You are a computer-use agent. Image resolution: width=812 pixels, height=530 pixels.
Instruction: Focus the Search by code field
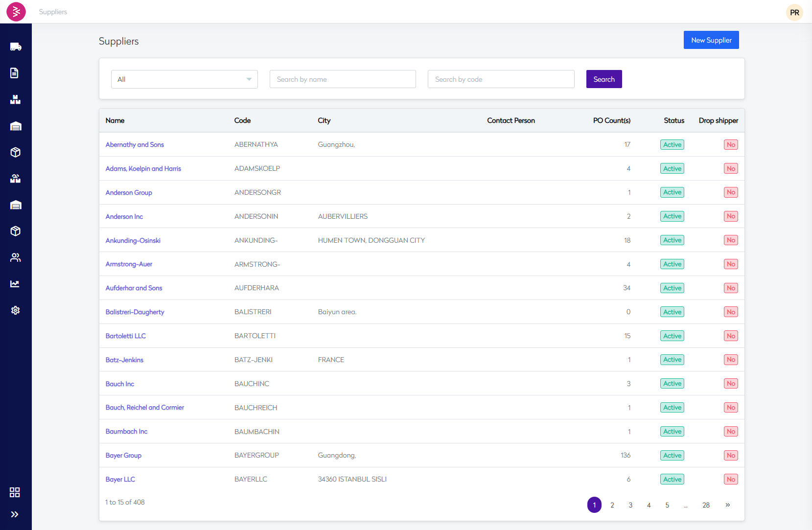coord(501,79)
